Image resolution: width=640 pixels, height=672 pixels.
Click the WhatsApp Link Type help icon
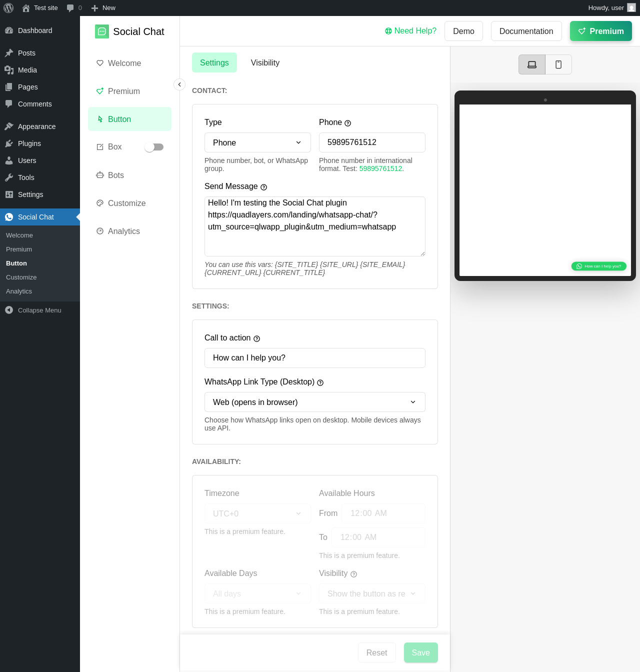[320, 382]
